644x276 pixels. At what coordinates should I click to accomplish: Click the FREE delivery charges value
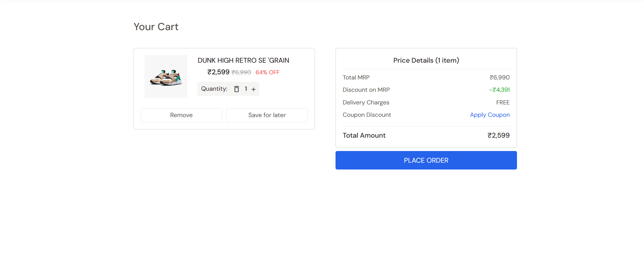(503, 102)
